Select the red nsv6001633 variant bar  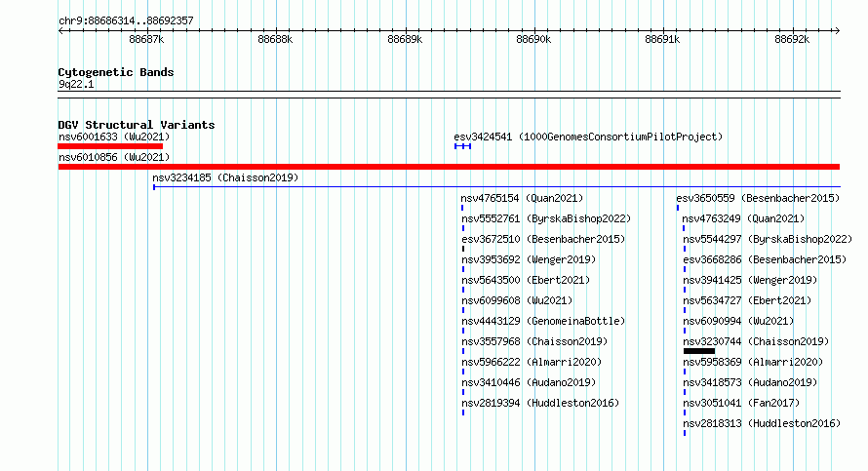coord(110,146)
